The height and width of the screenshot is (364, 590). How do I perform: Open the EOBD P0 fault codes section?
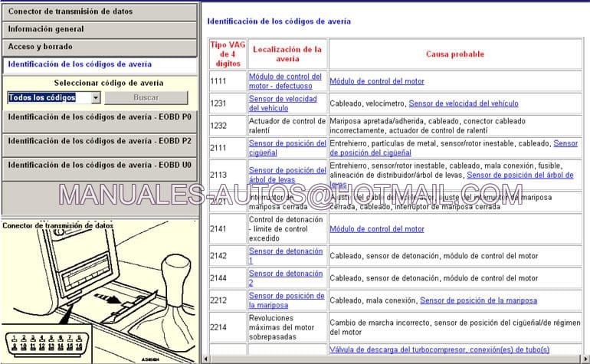coord(100,121)
